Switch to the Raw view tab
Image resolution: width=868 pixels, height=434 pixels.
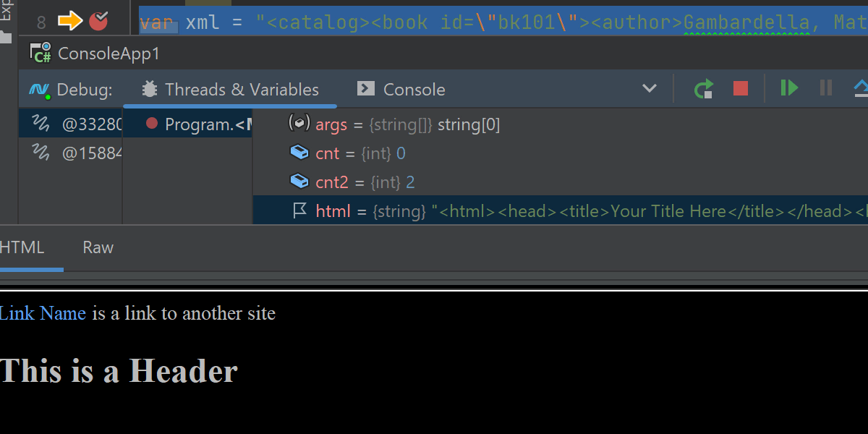point(98,247)
